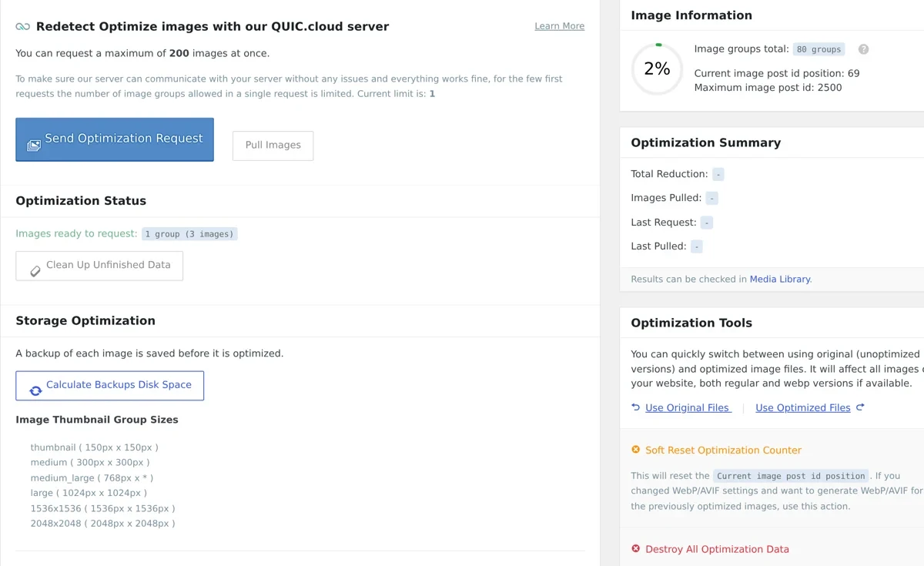The image size is (924, 566).
Task: Click the eraser icon on Clean Up button
Action: (35, 271)
